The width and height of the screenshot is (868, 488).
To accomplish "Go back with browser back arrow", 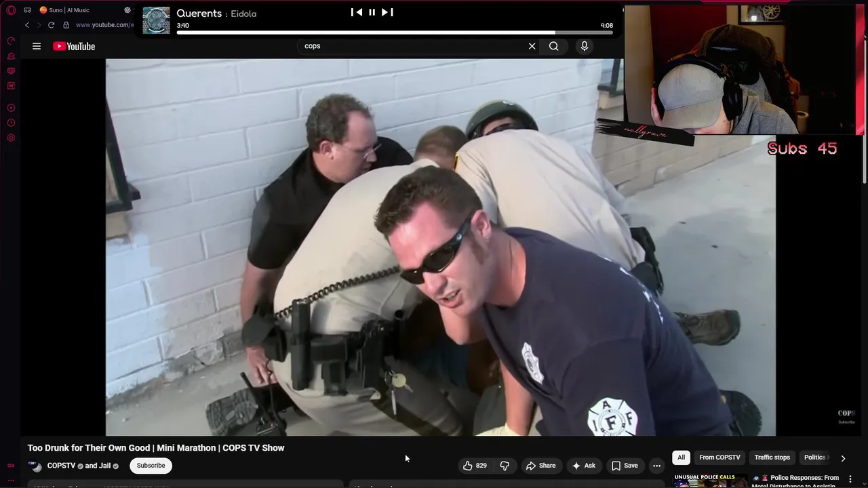I will [27, 25].
